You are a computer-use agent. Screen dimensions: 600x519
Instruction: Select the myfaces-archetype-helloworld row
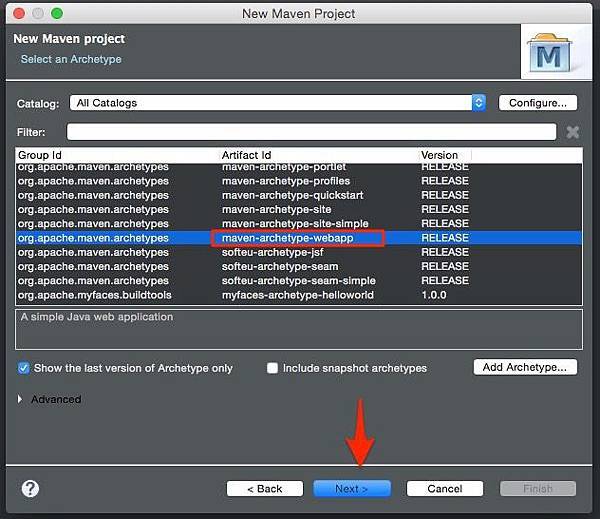299,295
